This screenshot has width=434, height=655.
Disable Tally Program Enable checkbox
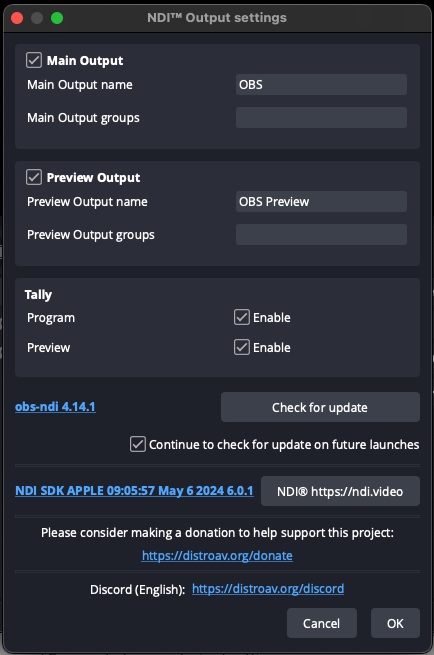(x=242, y=317)
